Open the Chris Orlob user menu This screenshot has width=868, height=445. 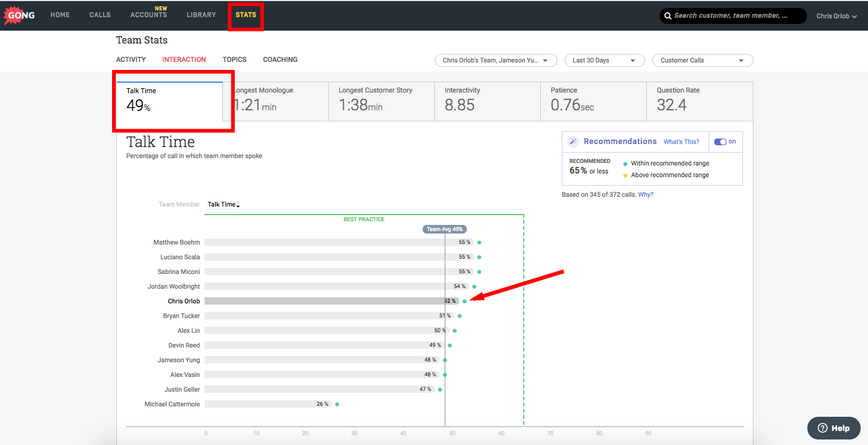[x=836, y=16]
